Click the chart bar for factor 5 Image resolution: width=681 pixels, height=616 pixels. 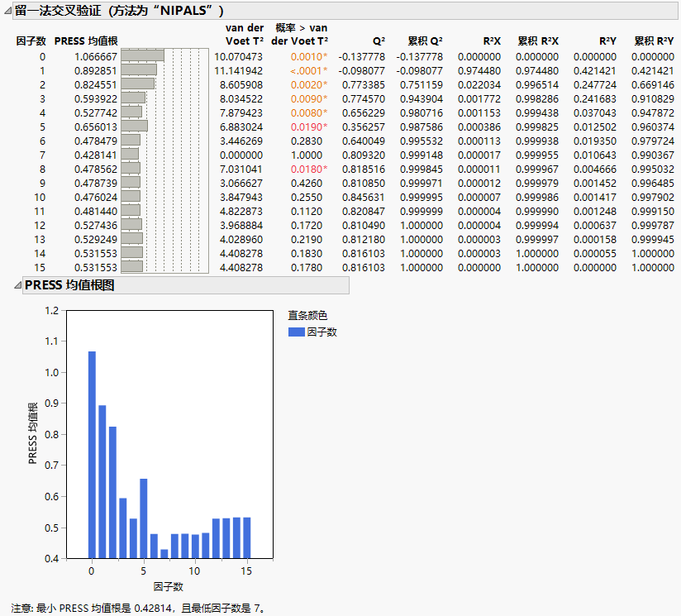(143, 518)
